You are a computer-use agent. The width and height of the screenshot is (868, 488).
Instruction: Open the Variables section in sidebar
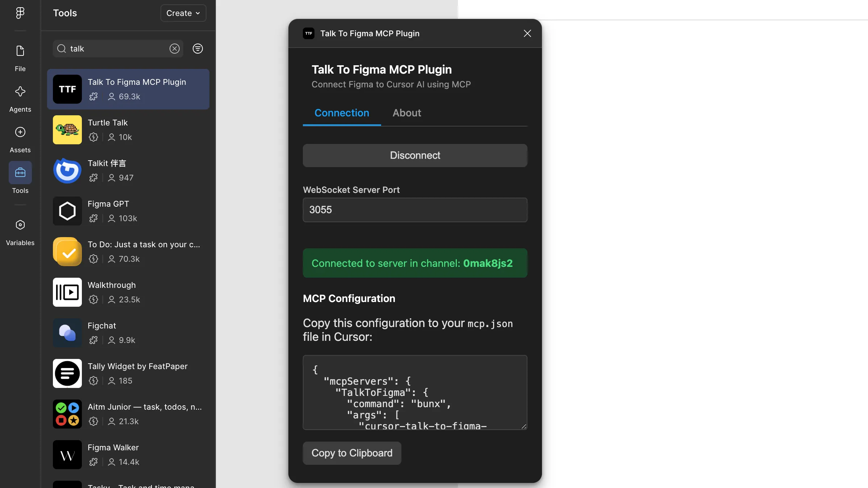[20, 232]
